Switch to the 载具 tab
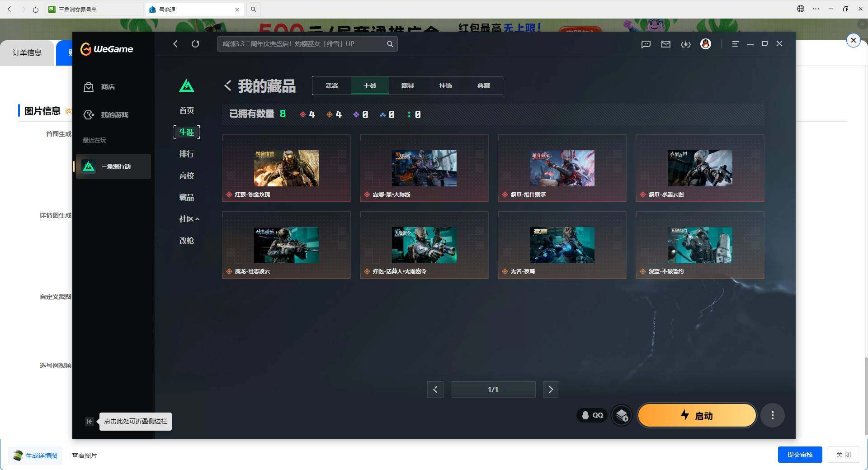 [x=408, y=85]
